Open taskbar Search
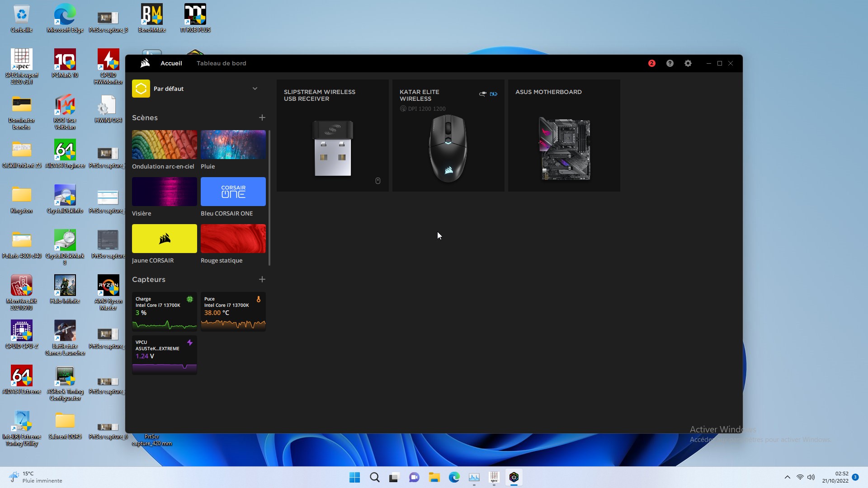 click(x=374, y=477)
